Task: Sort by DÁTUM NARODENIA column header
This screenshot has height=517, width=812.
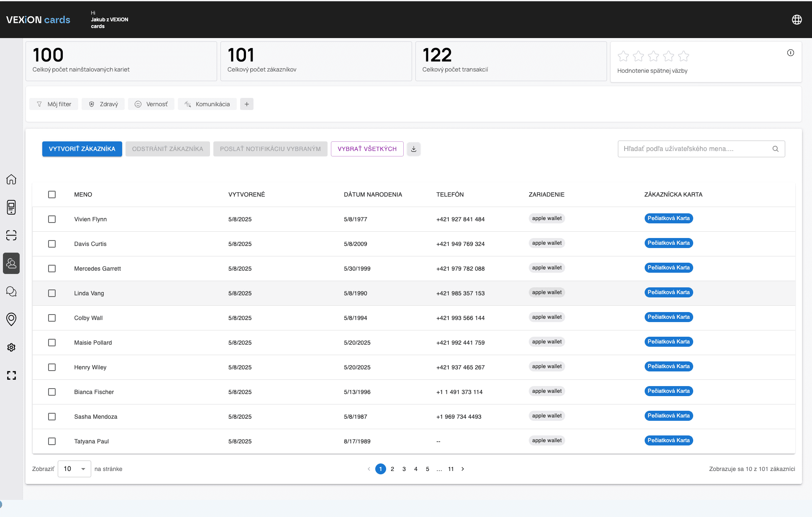Action: pos(373,195)
